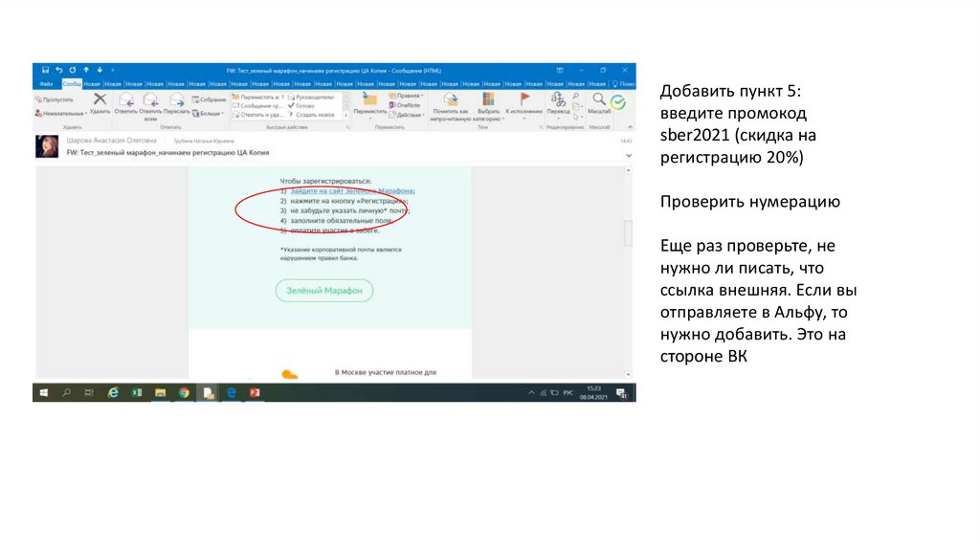Viewport: 980px width, 549px height.
Task: Click the К исполнению flag icon
Action: (x=524, y=99)
